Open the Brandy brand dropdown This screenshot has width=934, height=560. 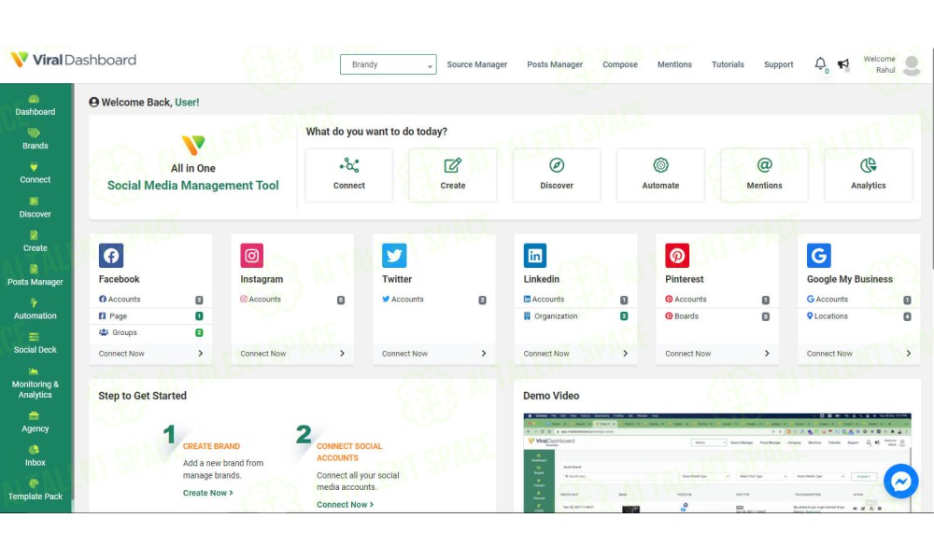(x=388, y=64)
